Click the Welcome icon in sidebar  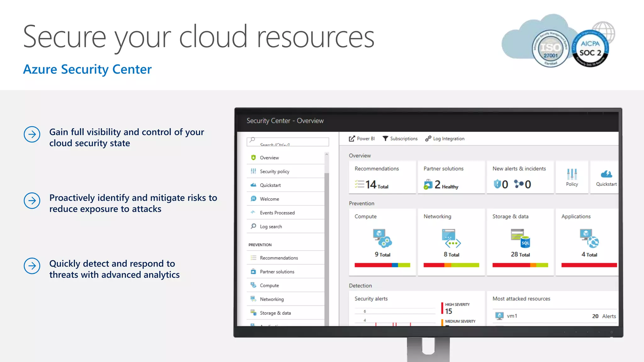tap(253, 199)
